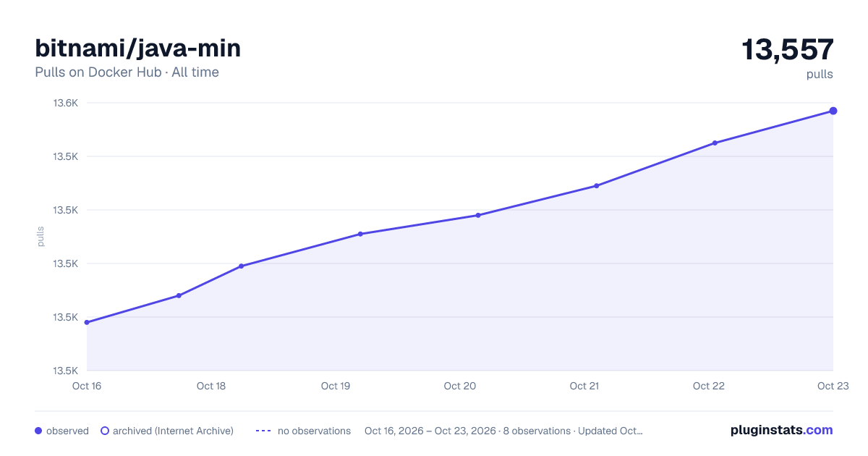The width and height of the screenshot is (868, 456).
Task: Click the date range observations footer text
Action: click(x=503, y=431)
